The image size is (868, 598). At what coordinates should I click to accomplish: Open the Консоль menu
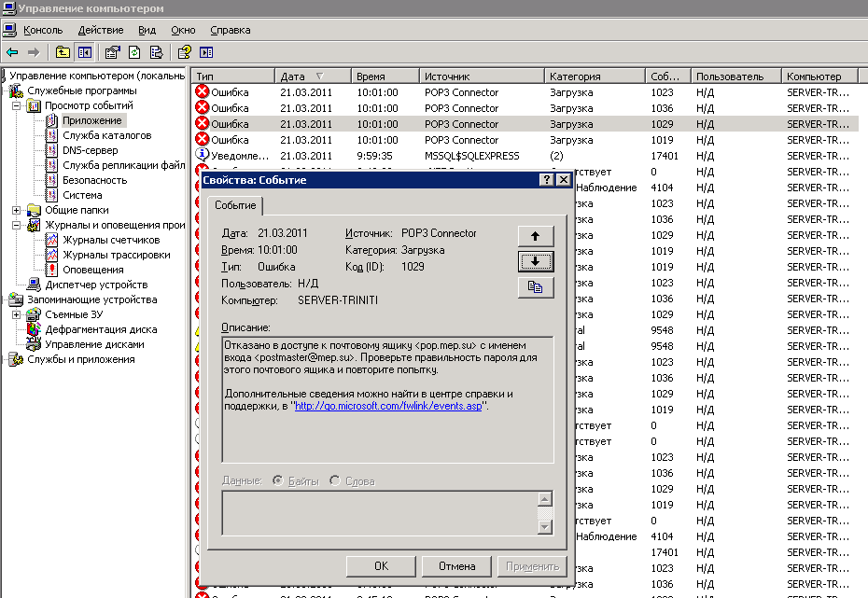pos(43,31)
